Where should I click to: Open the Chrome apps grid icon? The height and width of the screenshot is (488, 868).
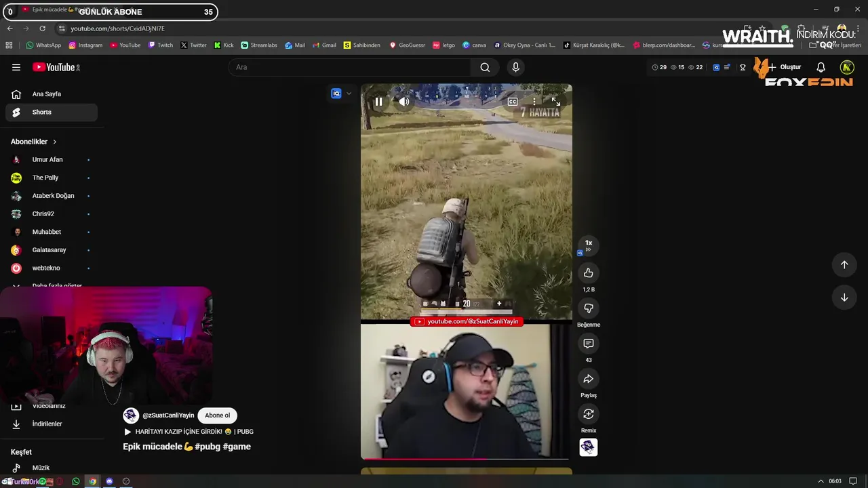(9, 45)
